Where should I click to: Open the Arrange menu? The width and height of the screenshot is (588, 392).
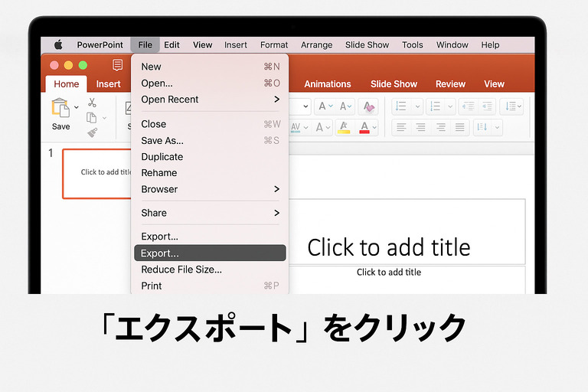(316, 45)
